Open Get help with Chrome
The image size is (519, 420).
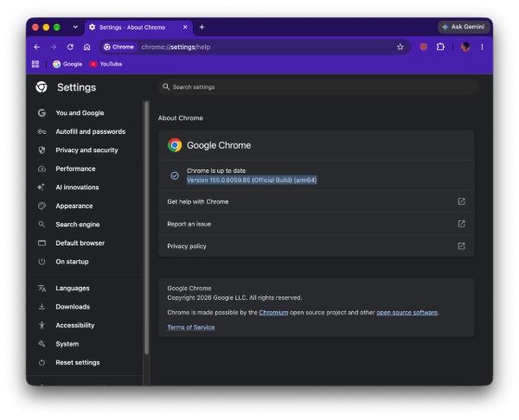tap(316, 201)
